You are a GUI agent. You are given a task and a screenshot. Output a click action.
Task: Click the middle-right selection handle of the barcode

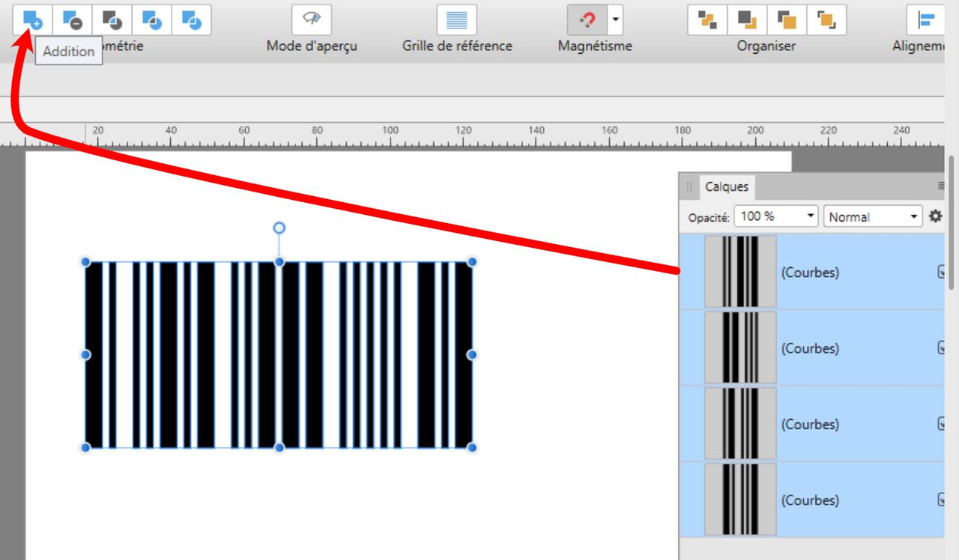(x=472, y=355)
